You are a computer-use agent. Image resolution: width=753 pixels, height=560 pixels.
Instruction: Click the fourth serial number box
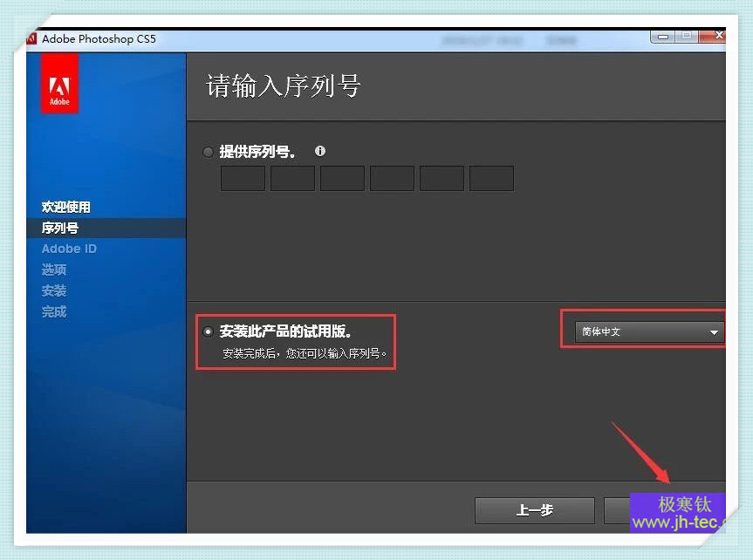click(x=392, y=179)
